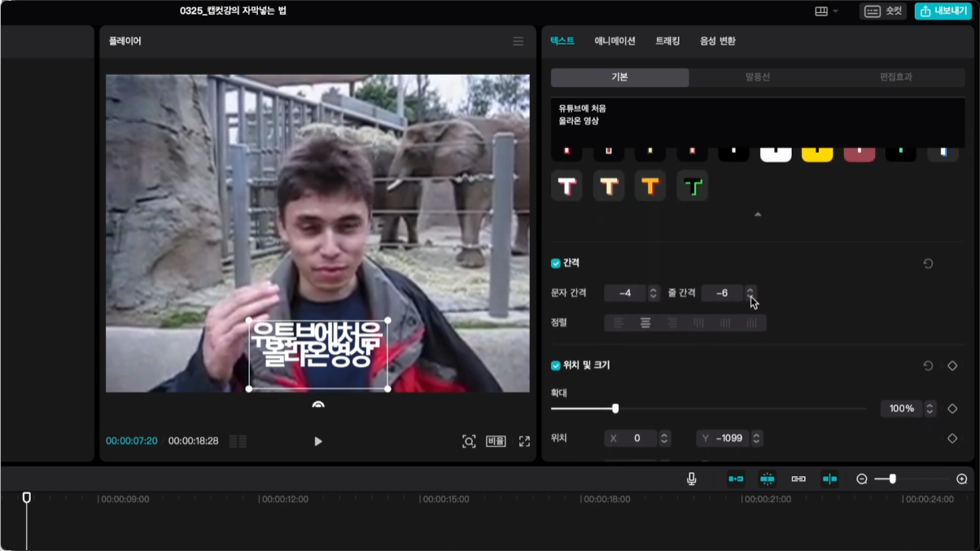Screen dimensions: 980x551
Task: Toggle main track magnet in timeline
Action: click(736, 479)
